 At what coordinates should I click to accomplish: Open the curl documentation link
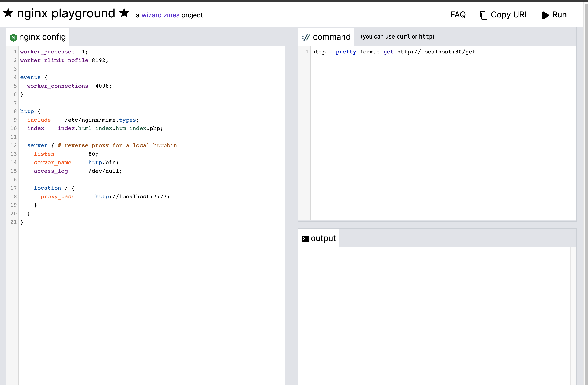403,36
